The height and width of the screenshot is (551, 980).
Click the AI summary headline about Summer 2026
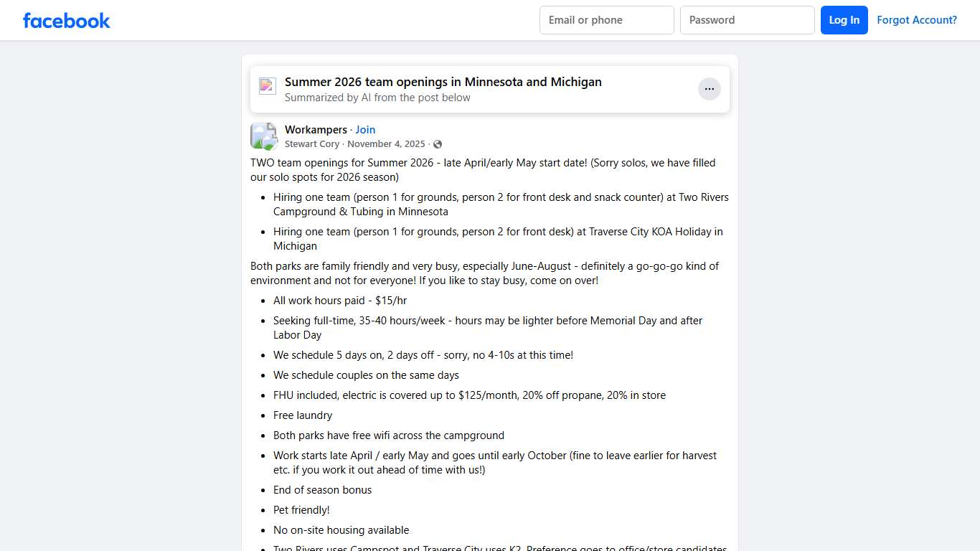[443, 82]
